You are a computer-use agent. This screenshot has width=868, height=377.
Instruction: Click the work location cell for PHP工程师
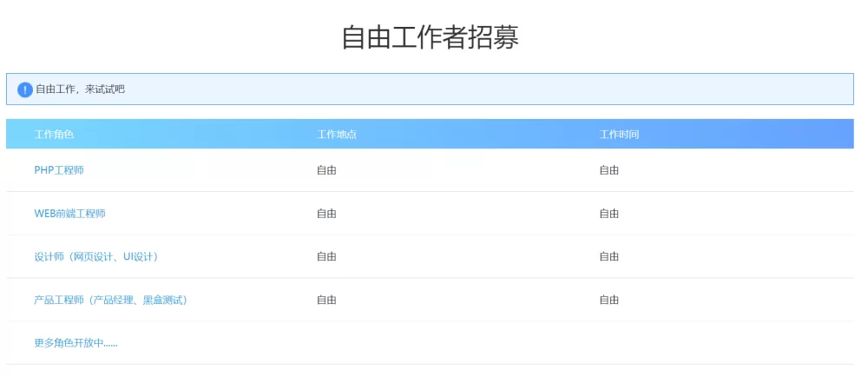click(x=326, y=170)
